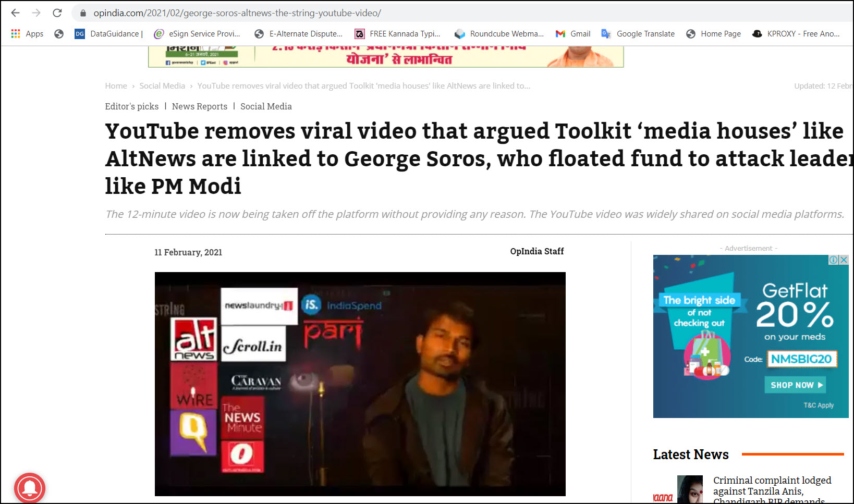Click the NMSBIG20 promo code
The image size is (854, 504).
click(x=801, y=359)
